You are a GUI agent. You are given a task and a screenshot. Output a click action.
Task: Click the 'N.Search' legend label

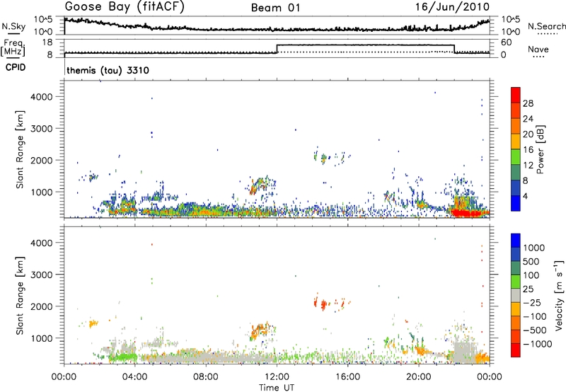(x=547, y=26)
